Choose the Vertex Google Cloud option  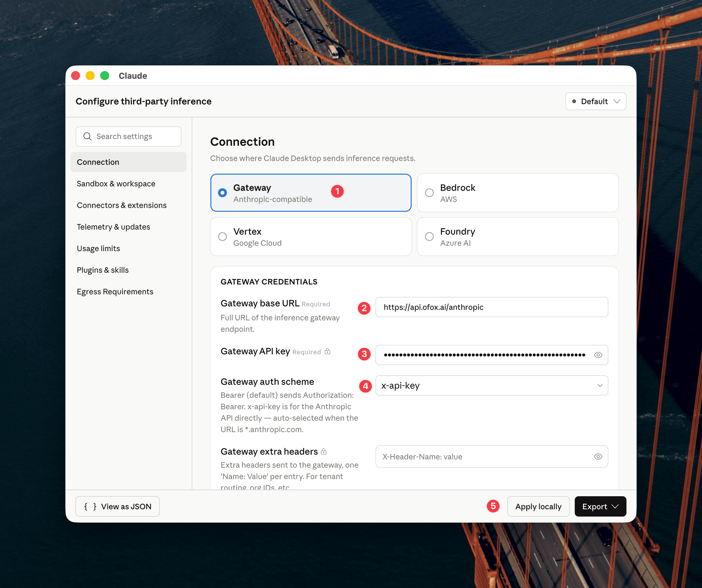(x=222, y=237)
